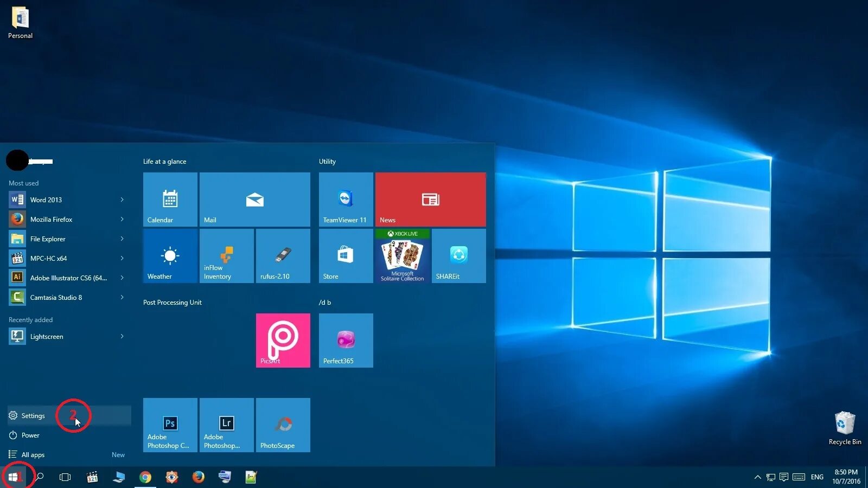
Task: Launch Microsoft Solitaire Collection tile
Action: [x=403, y=256]
